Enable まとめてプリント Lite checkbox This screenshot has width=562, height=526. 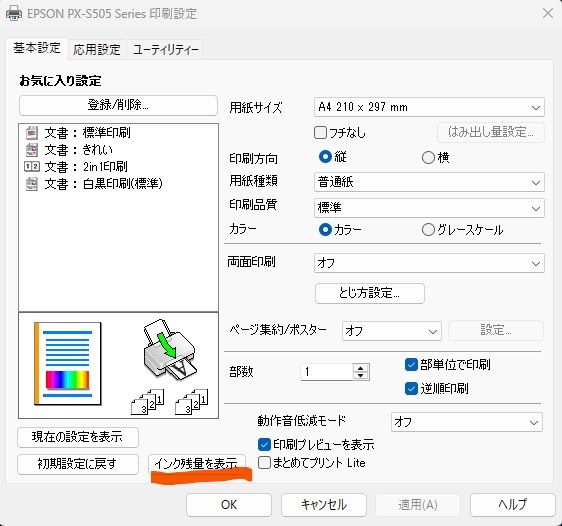point(264,463)
